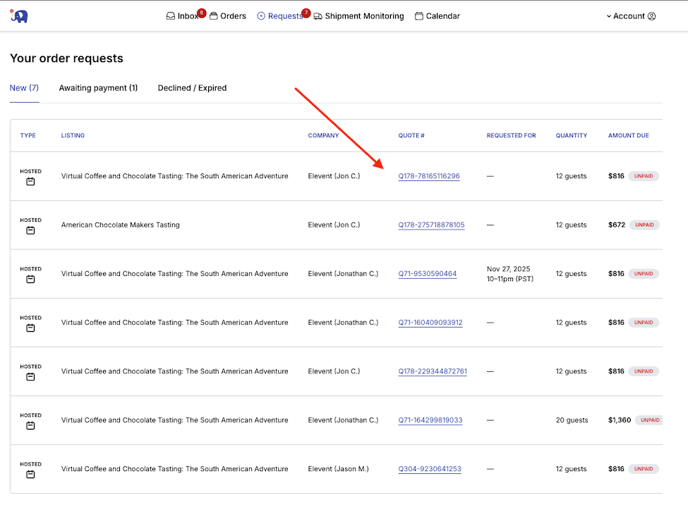
Task: Click the Orders box icon
Action: tap(213, 16)
